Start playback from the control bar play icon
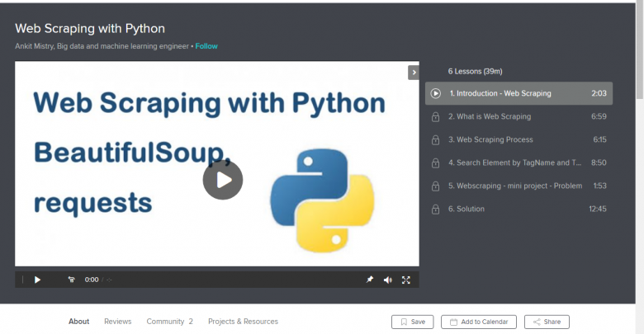Viewport: 644px width, 334px height. 37,280
